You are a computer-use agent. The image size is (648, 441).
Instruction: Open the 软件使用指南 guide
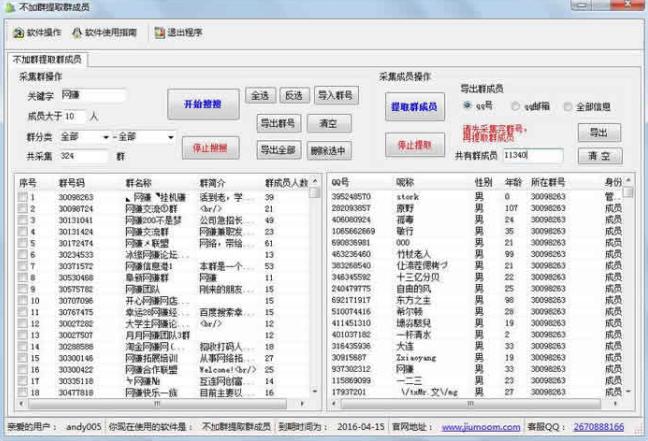tap(105, 33)
